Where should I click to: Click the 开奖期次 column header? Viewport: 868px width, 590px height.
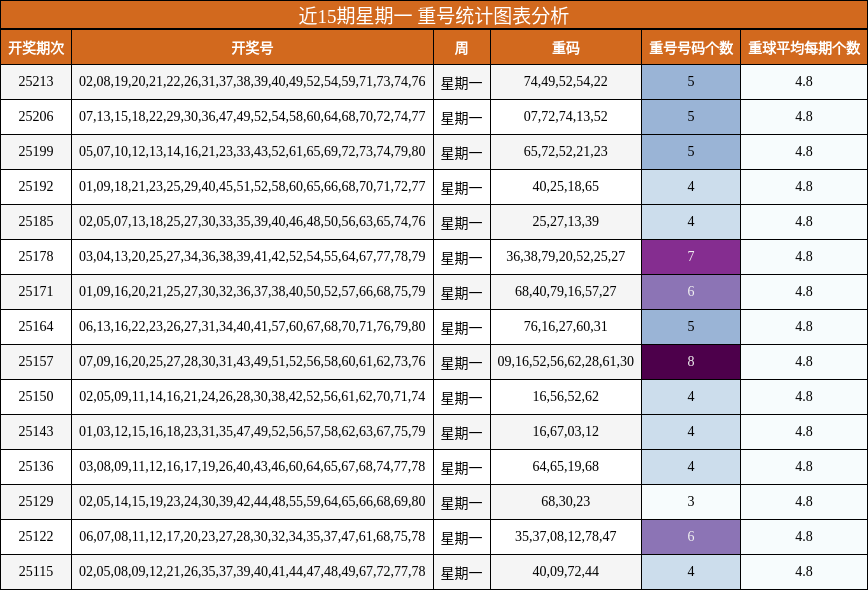pyautogui.click(x=36, y=48)
